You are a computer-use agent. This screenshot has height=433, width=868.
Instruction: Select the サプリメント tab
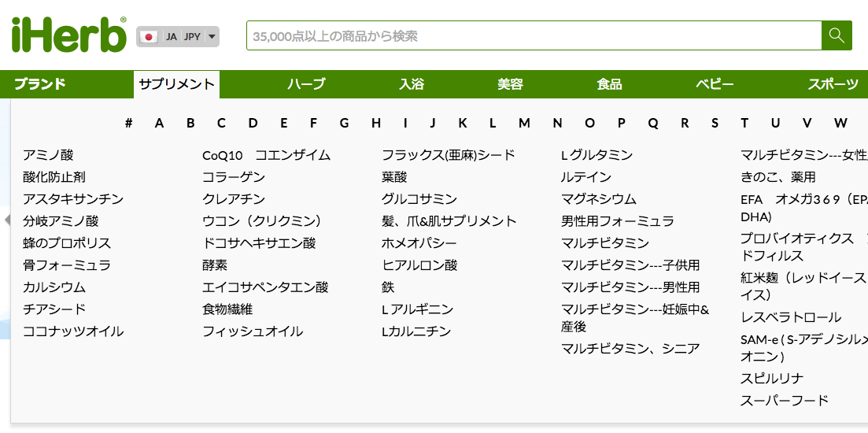(176, 84)
